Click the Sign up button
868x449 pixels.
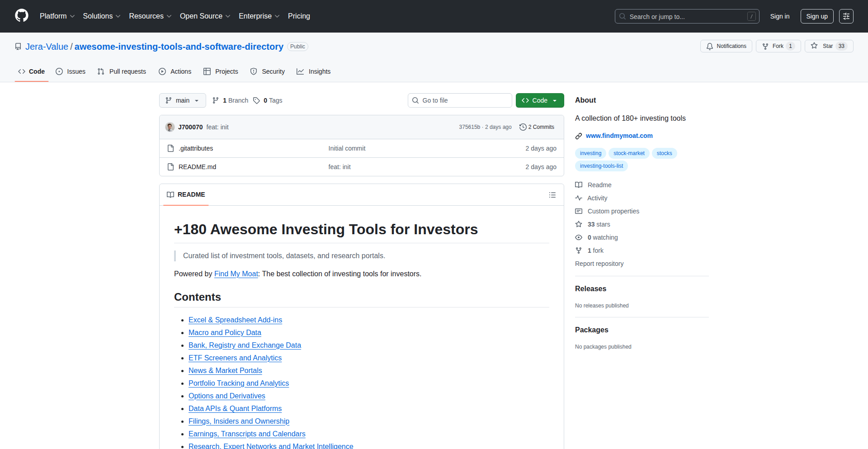pos(817,16)
